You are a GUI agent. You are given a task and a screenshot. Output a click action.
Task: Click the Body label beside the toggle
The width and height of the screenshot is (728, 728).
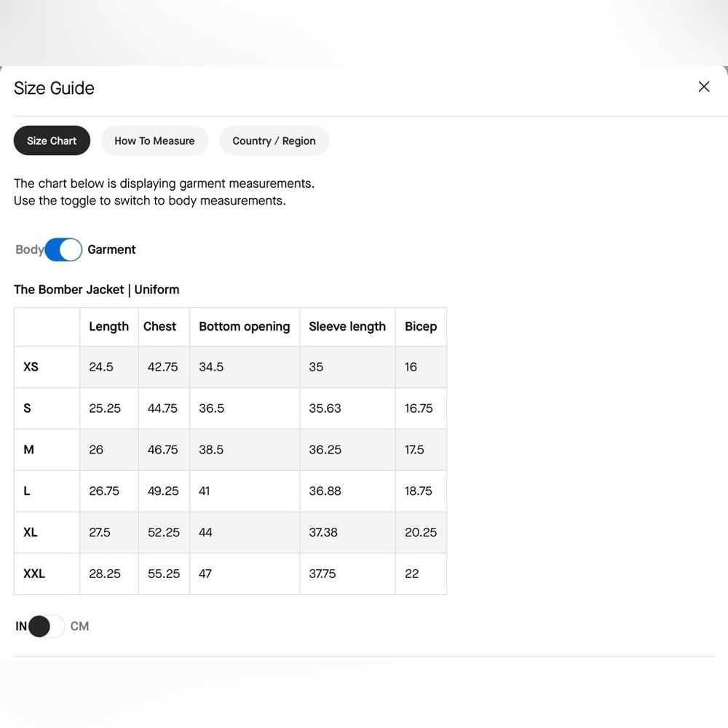(29, 250)
